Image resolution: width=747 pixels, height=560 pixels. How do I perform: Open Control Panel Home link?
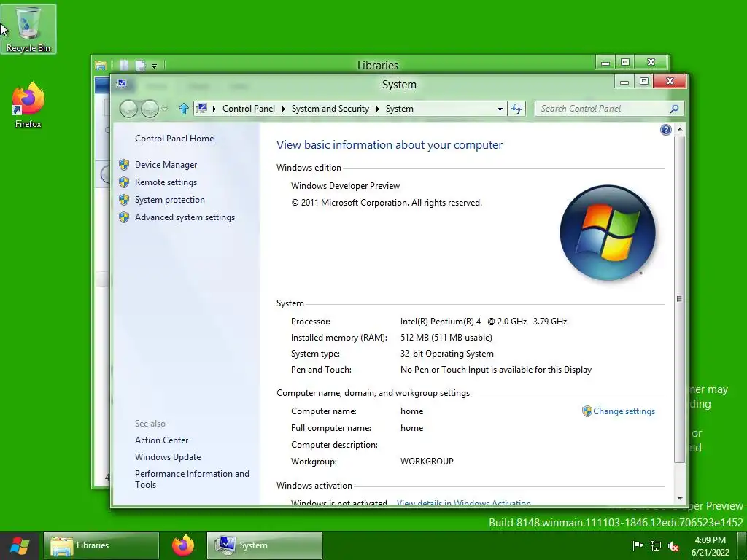point(174,139)
